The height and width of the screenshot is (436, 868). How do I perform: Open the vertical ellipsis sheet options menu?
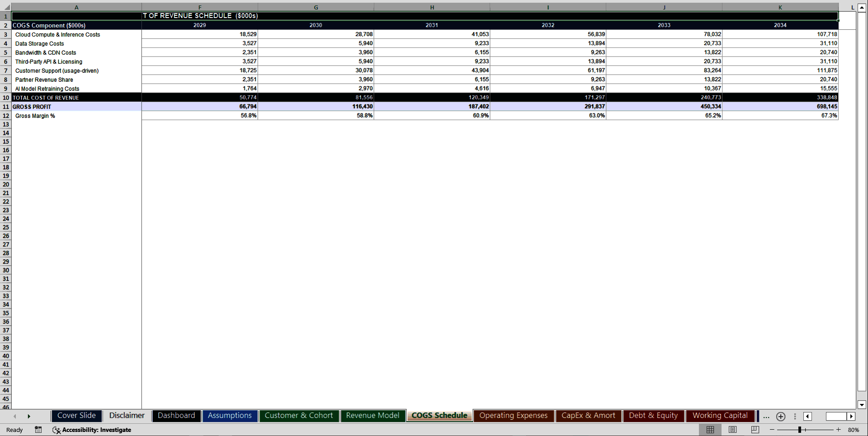pos(795,417)
